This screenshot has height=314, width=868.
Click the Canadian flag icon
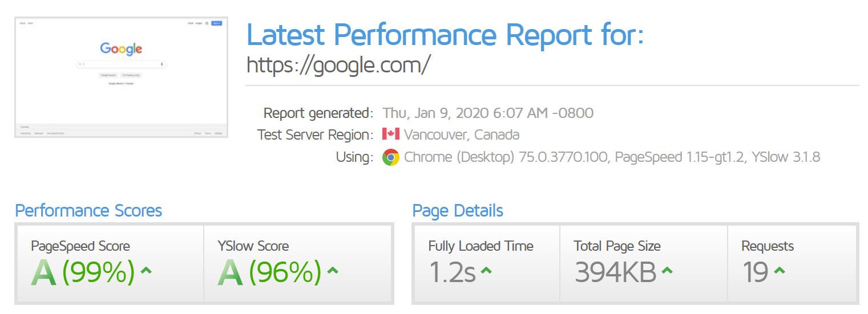[x=390, y=134]
